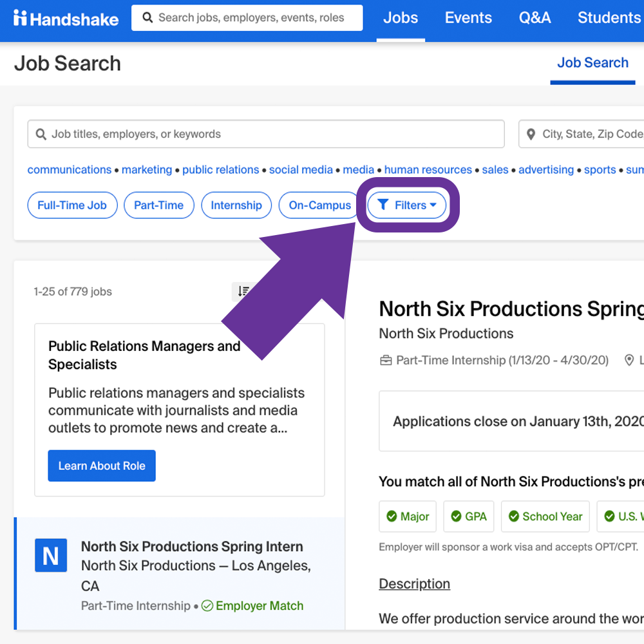Open the Jobs tab in navigation
The width and height of the screenshot is (644, 644).
coord(401,17)
